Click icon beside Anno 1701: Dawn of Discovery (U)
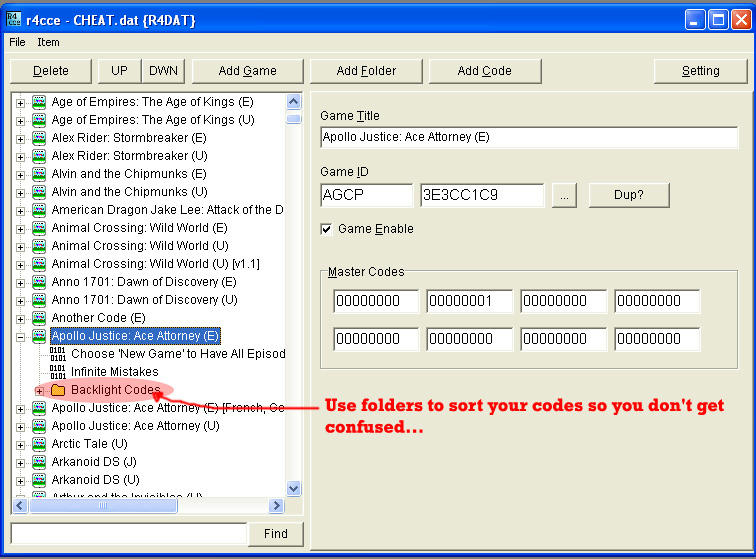756x559 pixels. pyautogui.click(x=39, y=300)
